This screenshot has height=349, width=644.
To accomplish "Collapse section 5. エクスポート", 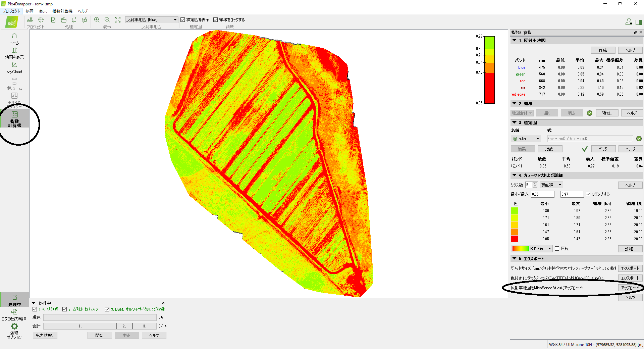I will click(x=515, y=258).
